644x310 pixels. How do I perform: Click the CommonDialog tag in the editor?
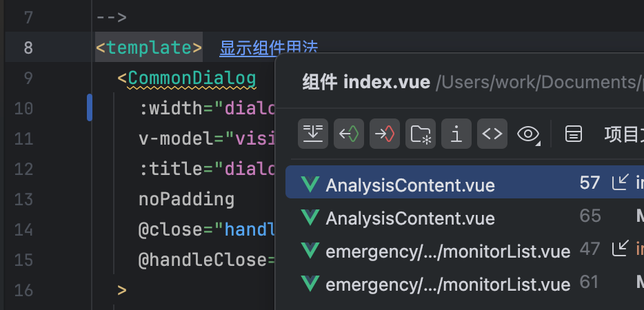point(192,78)
